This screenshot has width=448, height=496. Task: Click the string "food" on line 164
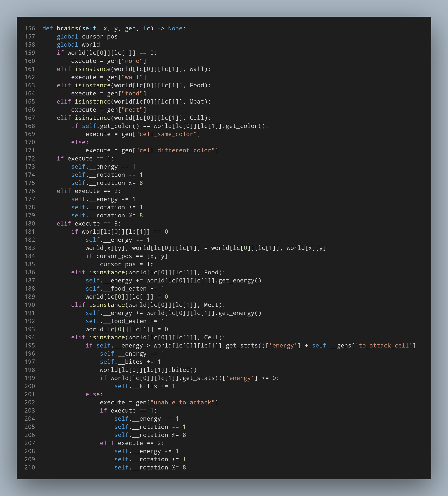click(132, 94)
